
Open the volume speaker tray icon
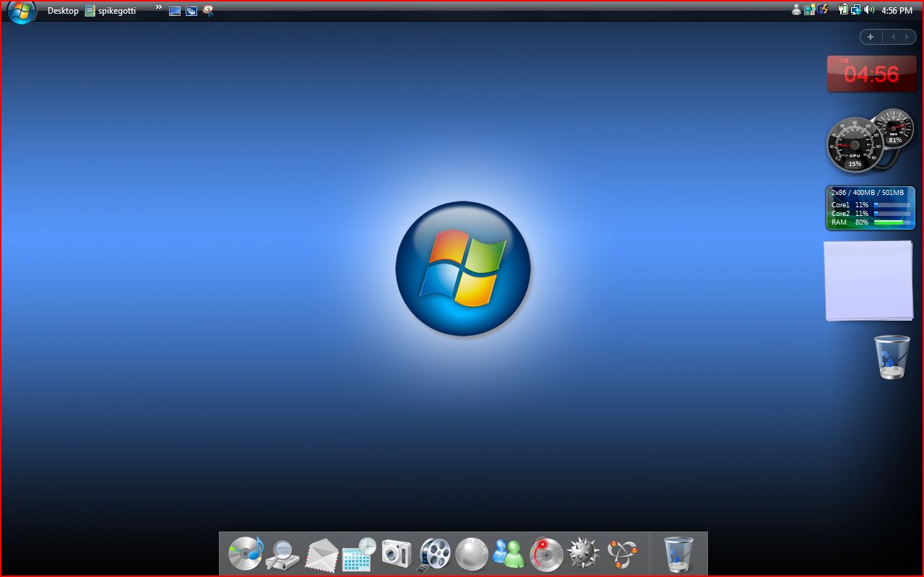[x=869, y=10]
